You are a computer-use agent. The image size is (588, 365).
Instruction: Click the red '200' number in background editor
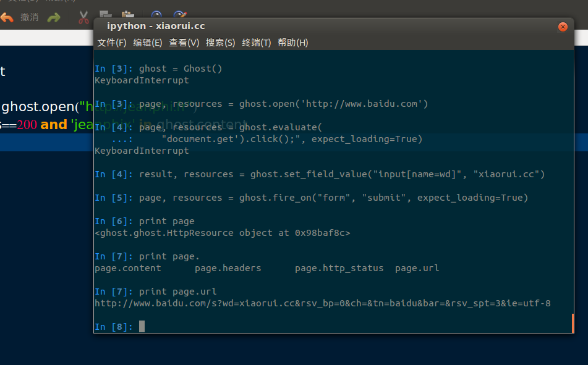27,125
